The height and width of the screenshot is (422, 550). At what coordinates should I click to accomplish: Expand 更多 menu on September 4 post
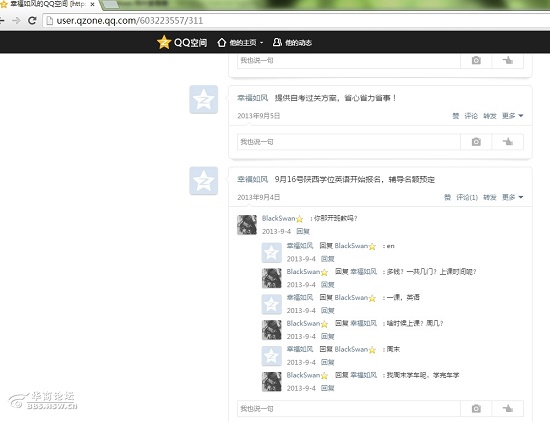[x=512, y=197]
